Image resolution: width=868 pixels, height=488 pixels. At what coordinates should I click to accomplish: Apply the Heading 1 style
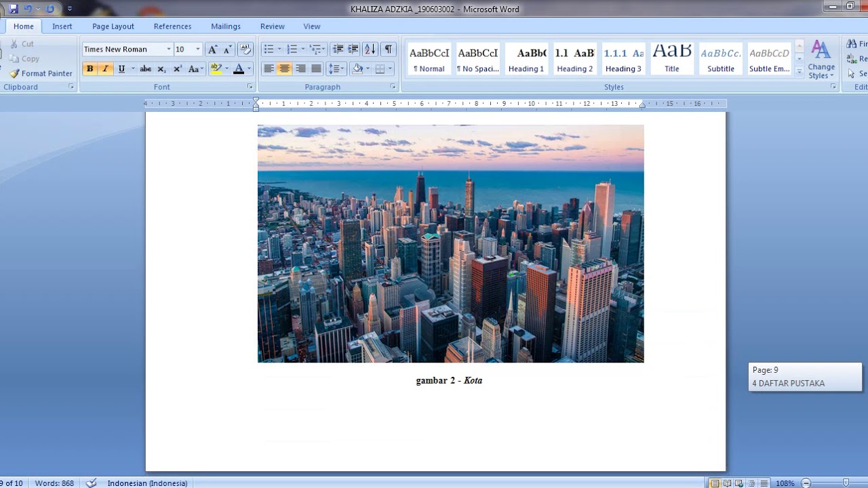(526, 59)
